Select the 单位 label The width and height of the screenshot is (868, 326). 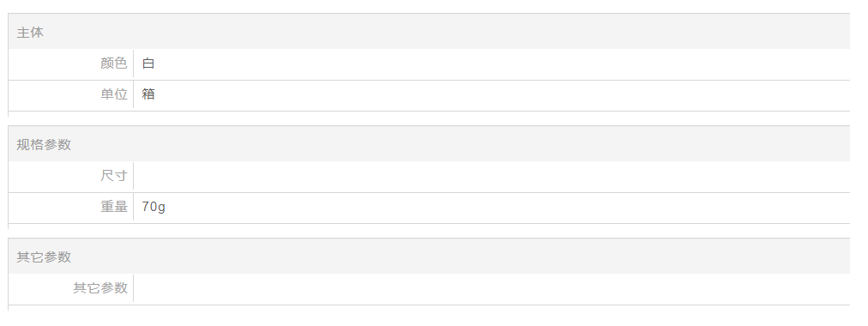(x=114, y=94)
